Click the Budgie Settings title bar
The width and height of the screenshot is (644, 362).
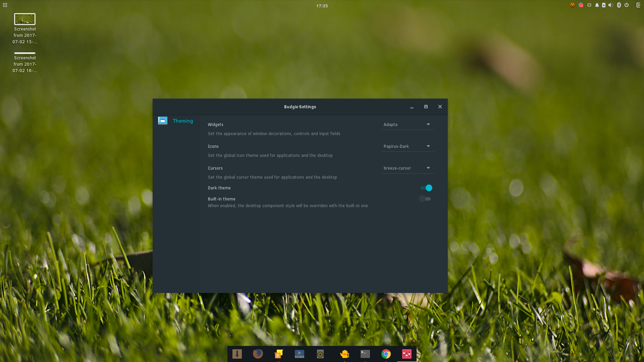(x=300, y=107)
